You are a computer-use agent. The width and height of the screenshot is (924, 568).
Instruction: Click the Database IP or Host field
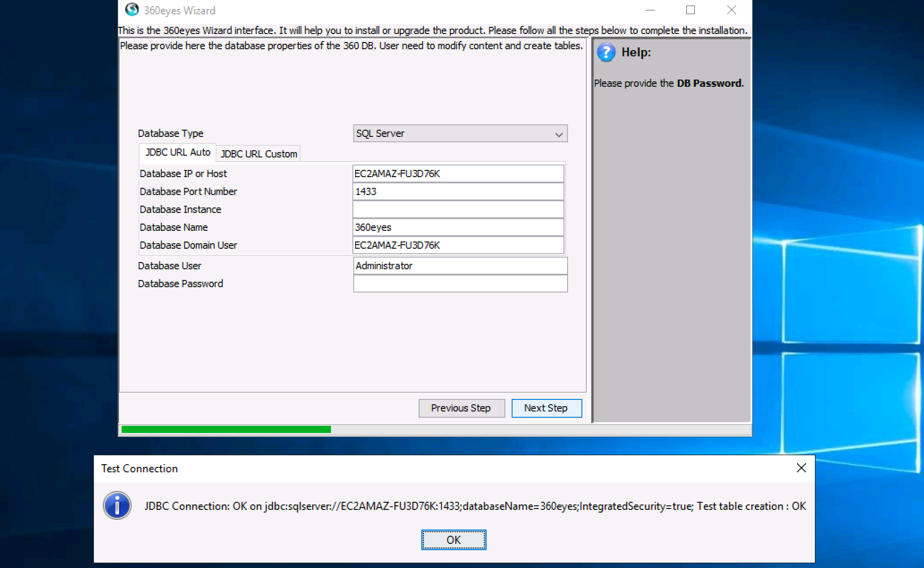[458, 174]
